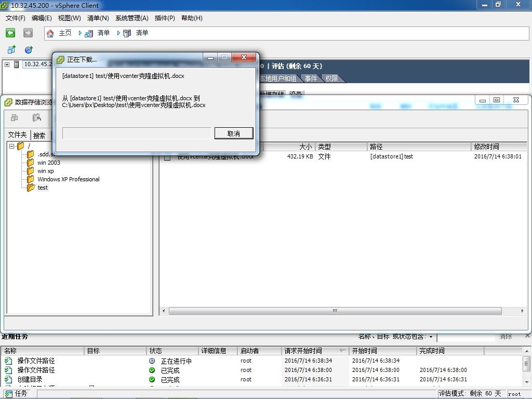The image size is (532, 399).
Task: Select the 432.19 KB docx file row
Action: pyautogui.click(x=343, y=156)
